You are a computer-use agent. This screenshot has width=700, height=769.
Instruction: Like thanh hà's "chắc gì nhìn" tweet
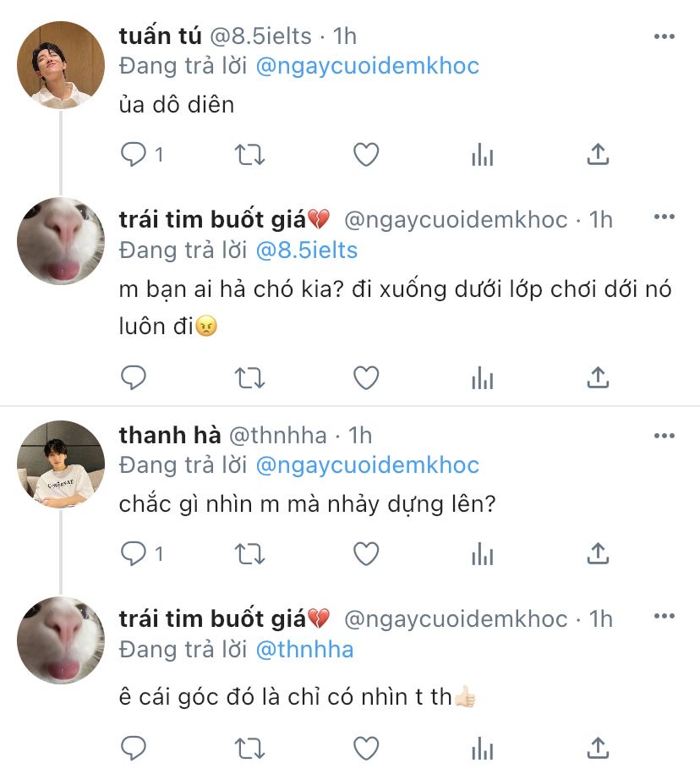pos(365,554)
